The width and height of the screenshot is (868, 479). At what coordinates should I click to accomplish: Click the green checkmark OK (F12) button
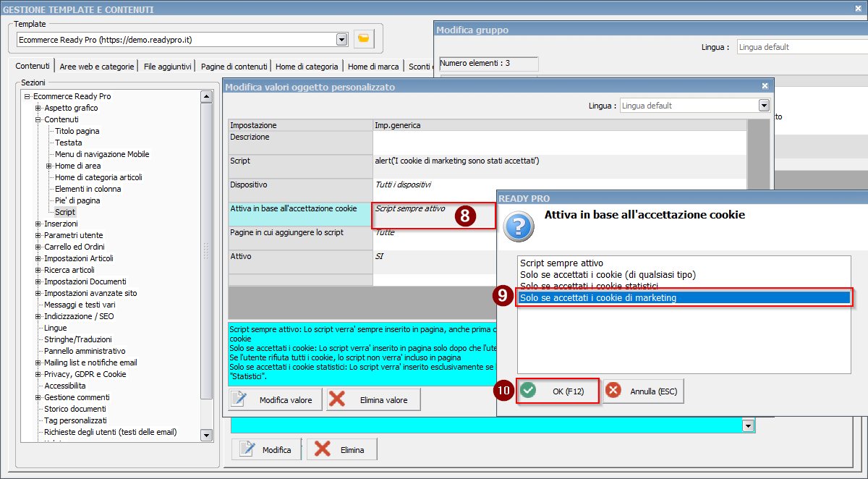[557, 391]
